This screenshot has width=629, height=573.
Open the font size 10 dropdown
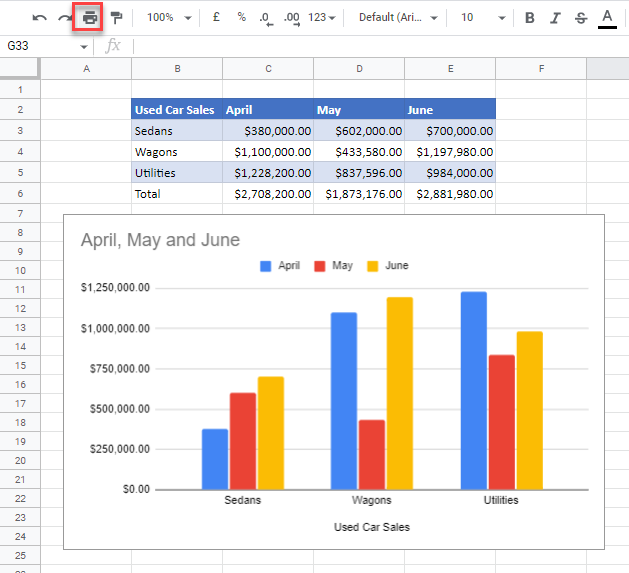click(479, 18)
